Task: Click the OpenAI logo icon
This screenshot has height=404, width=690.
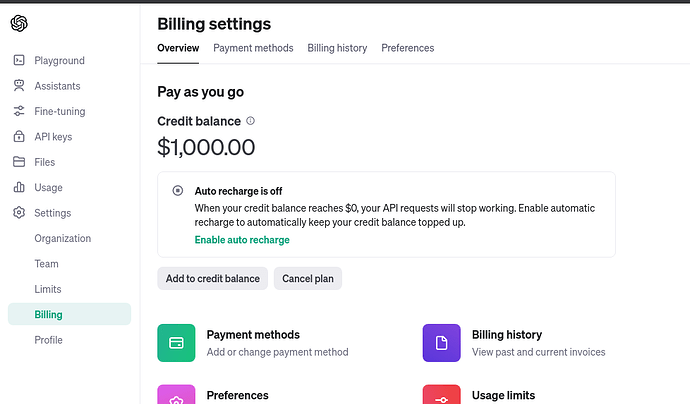Action: pyautogui.click(x=19, y=23)
